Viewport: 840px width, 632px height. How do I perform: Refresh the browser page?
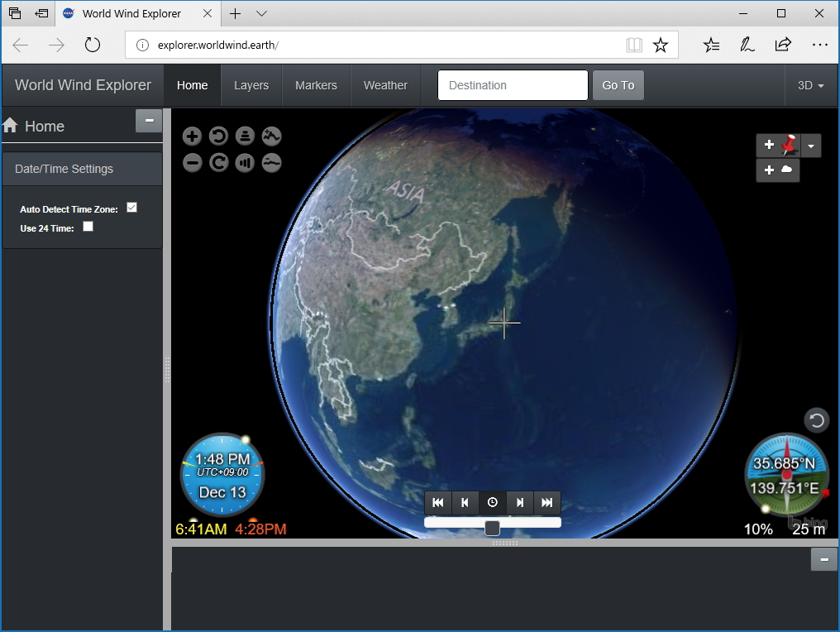point(92,45)
